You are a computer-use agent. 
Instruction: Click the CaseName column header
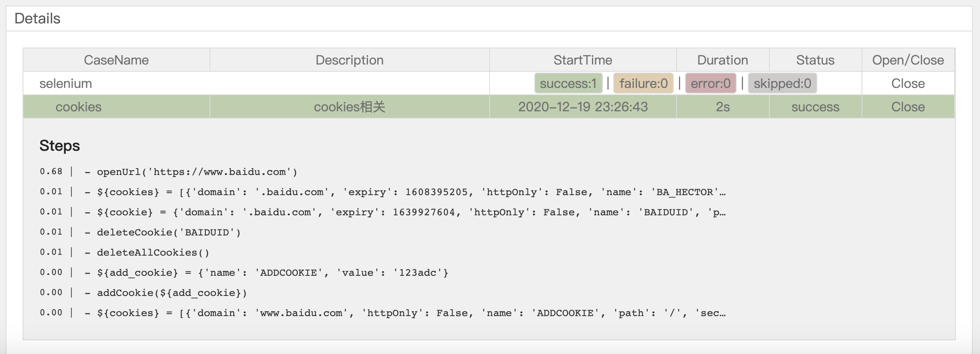(x=116, y=60)
